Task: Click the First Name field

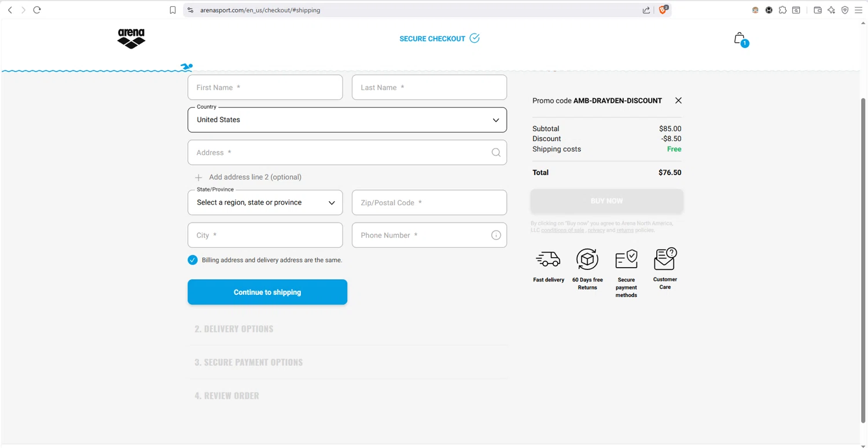Action: tap(265, 87)
